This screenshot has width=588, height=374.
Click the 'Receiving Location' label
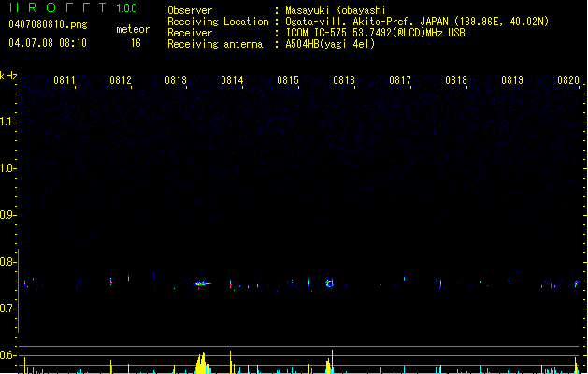(x=218, y=22)
